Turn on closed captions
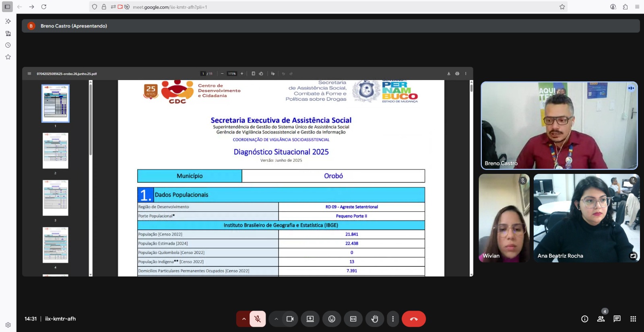The image size is (644, 332). coord(353,319)
